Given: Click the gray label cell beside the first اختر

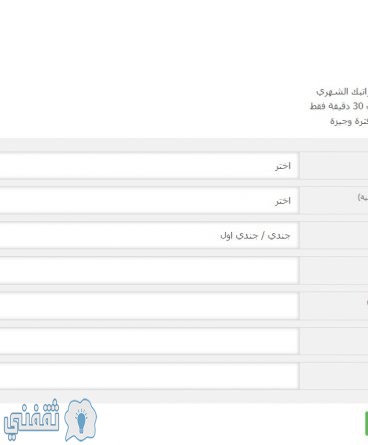Looking at the screenshot, I should point(334,166).
